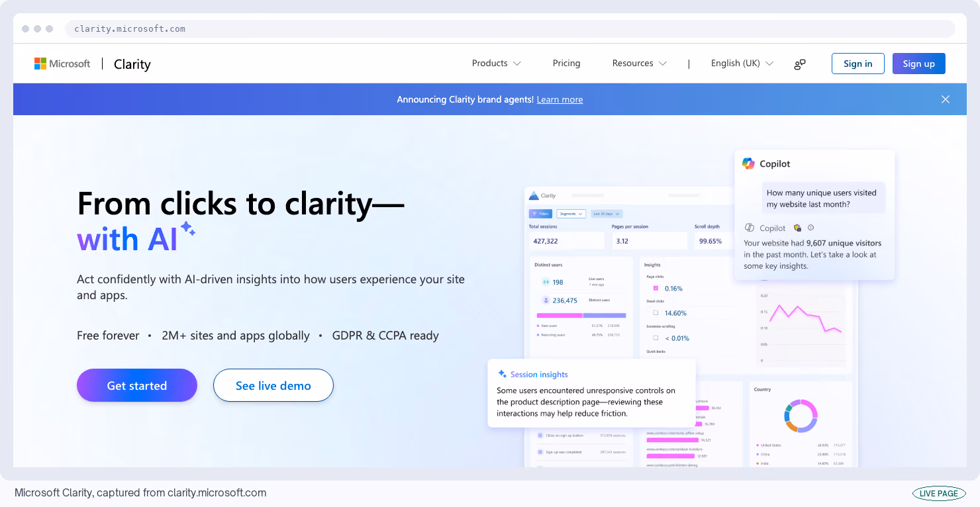Open the Segments dropdown in the dashboard
The width and height of the screenshot is (980, 507).
(571, 214)
